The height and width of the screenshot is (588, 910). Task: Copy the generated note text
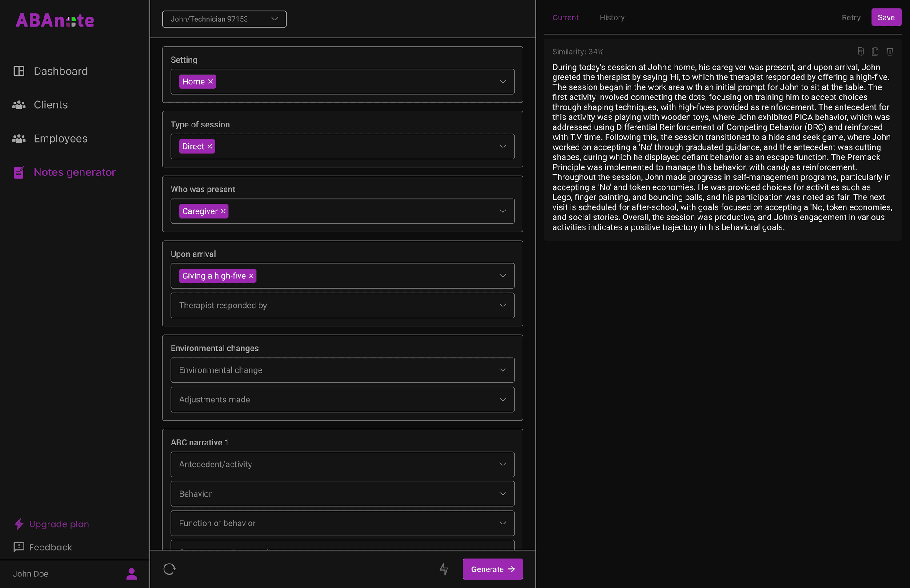(x=875, y=52)
